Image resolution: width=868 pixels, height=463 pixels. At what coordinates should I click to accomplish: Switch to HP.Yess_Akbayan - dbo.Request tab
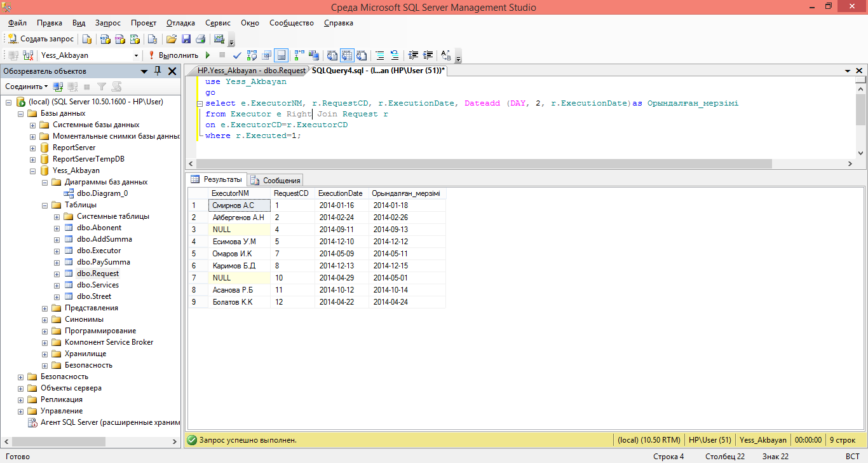pyautogui.click(x=252, y=71)
